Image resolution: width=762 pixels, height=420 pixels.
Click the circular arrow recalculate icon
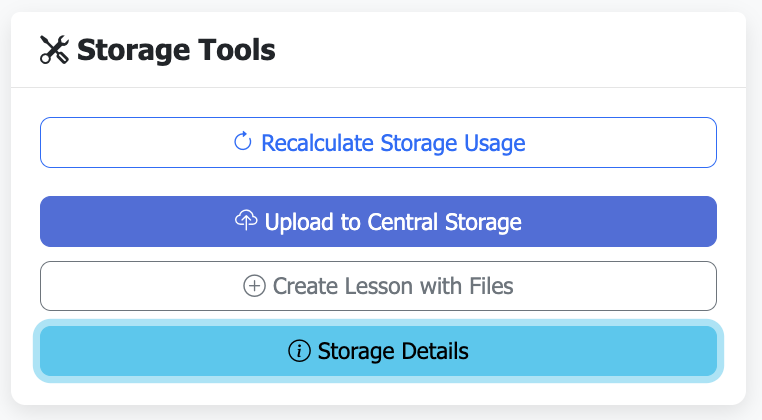click(x=242, y=142)
